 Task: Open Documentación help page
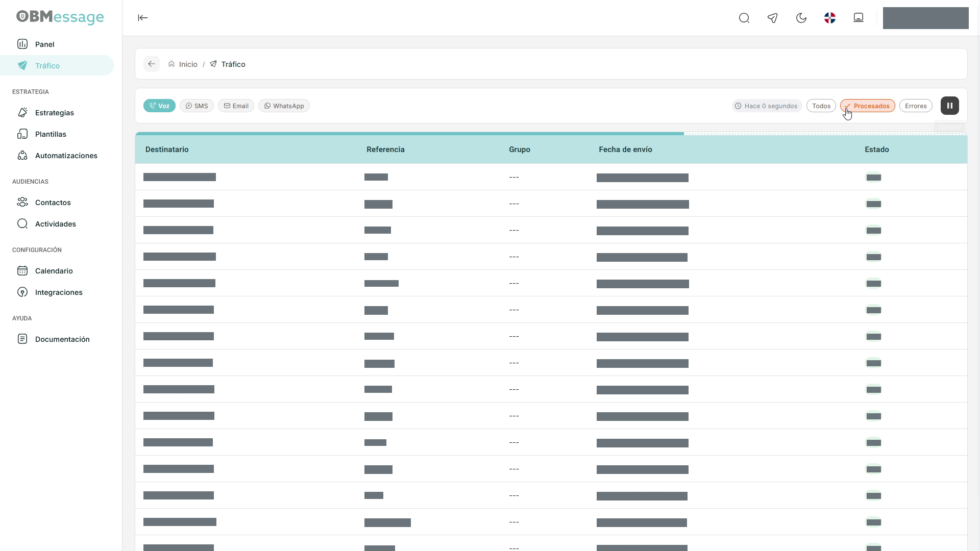point(57,339)
